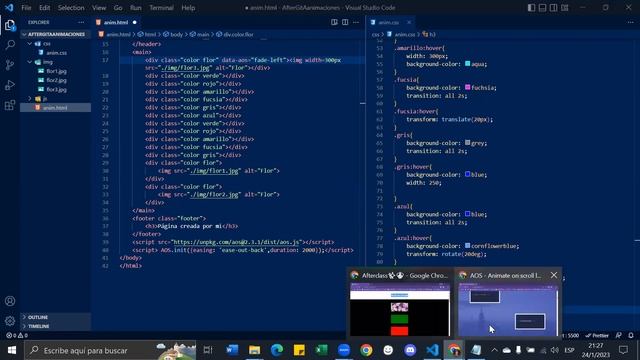Click the Explorer panel more actions ellipsis

coord(81,22)
